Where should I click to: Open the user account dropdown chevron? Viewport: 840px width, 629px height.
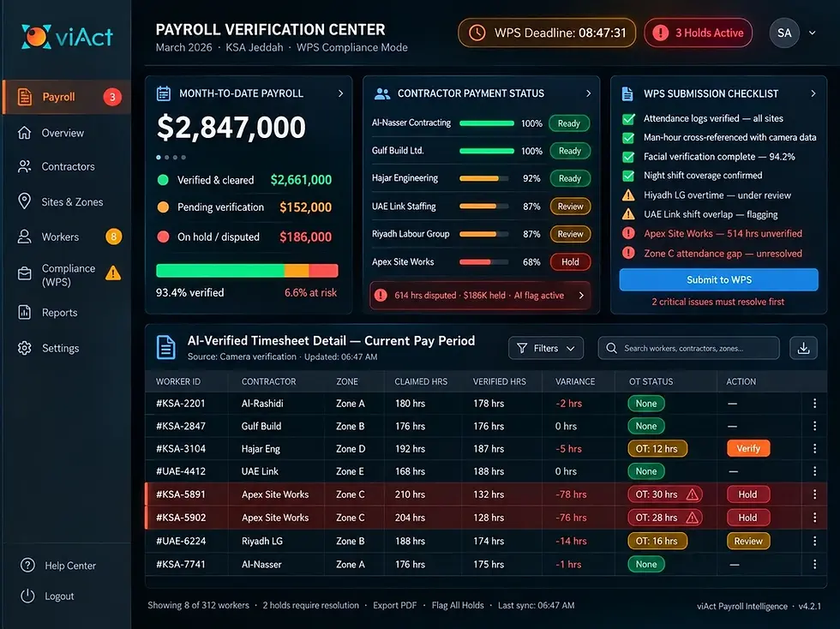tap(813, 33)
